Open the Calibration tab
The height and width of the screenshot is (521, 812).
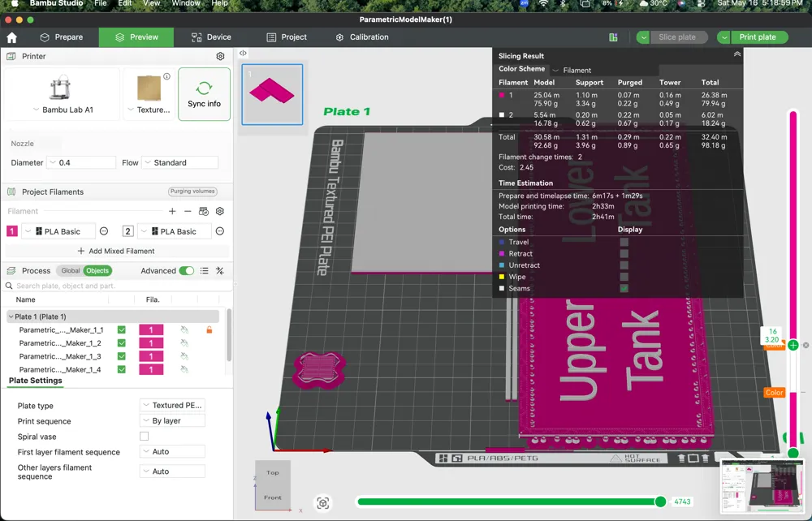coord(362,37)
